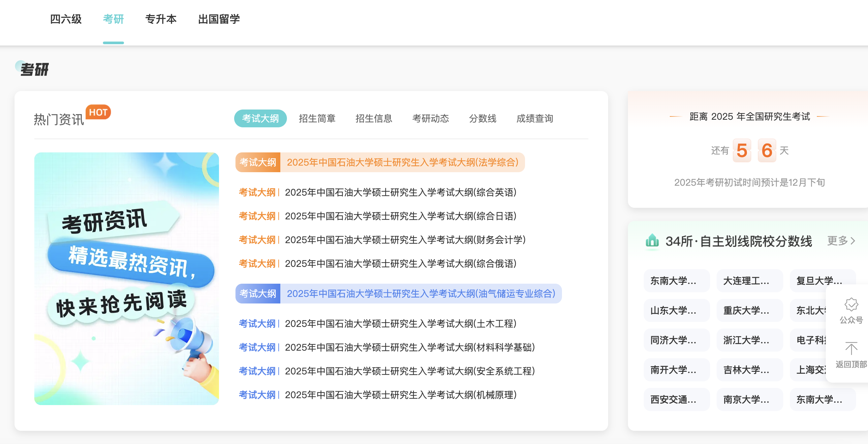
Task: Select the 成绩查询 tab
Action: tap(535, 118)
